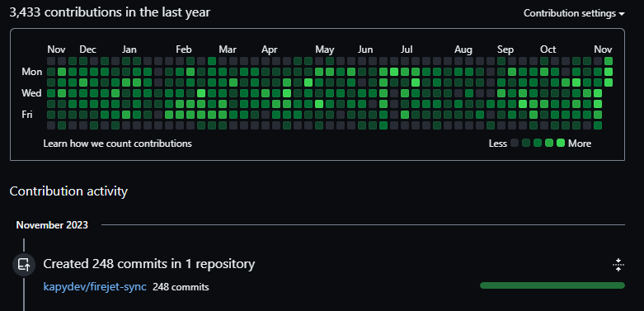Click the fourth legend swatch before More
644x311 pixels.
pyautogui.click(x=549, y=143)
